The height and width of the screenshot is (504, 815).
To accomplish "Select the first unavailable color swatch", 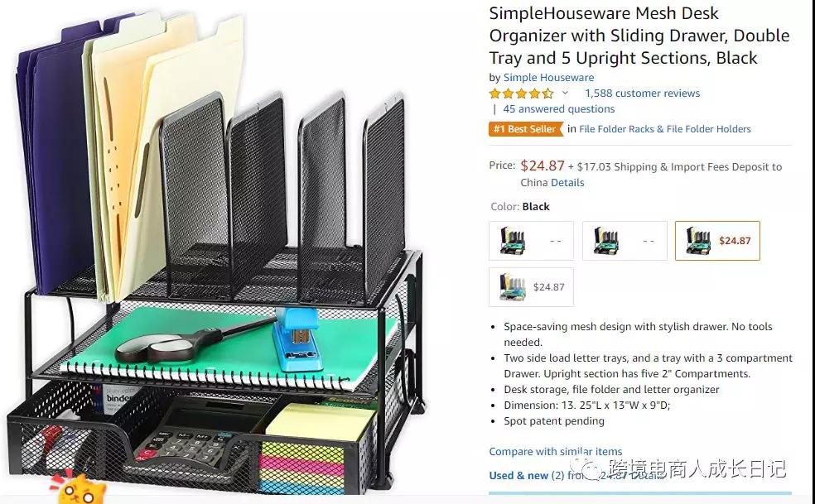I will pos(531,241).
